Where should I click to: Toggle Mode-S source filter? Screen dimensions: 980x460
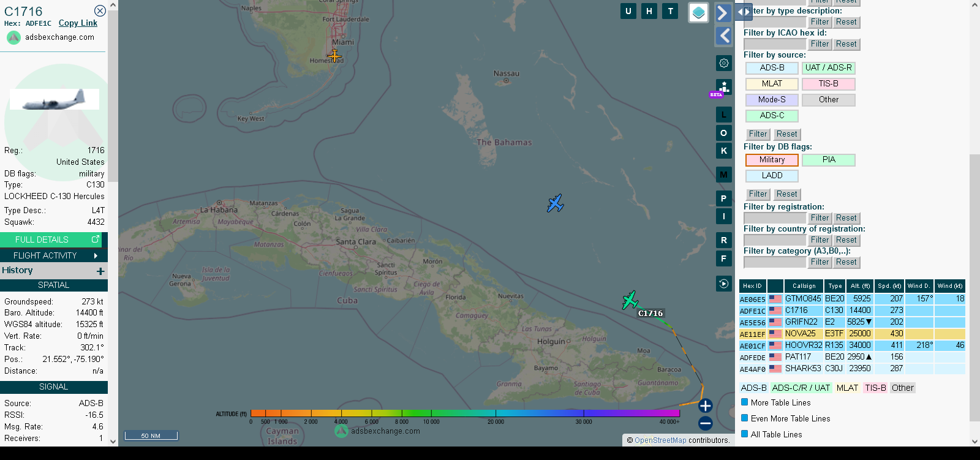pos(772,100)
